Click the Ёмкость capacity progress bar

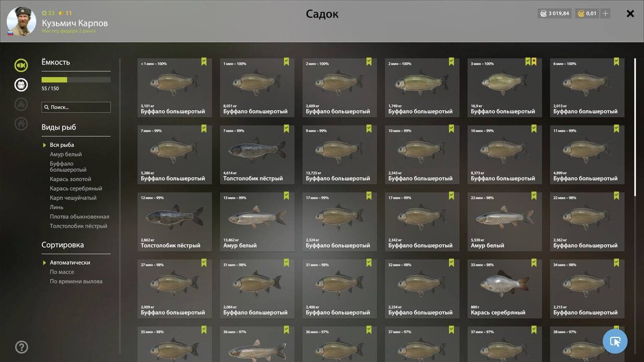(76, 79)
